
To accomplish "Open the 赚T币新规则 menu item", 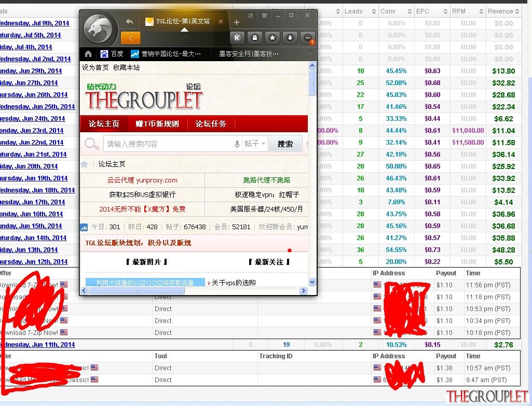I will tap(157, 124).
